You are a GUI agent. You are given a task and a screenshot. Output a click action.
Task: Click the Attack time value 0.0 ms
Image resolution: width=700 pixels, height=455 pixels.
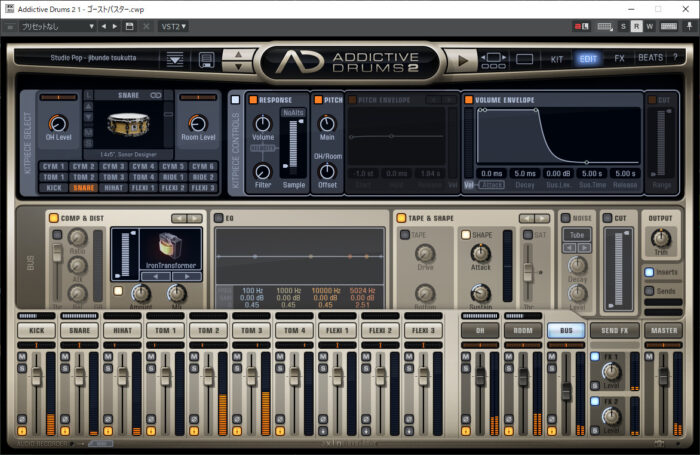pyautogui.click(x=492, y=173)
